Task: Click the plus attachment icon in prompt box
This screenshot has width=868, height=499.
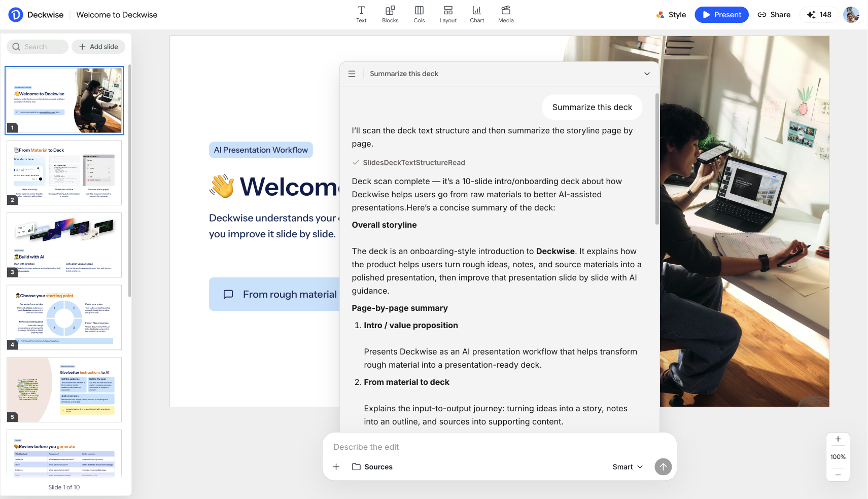Action: click(x=336, y=467)
